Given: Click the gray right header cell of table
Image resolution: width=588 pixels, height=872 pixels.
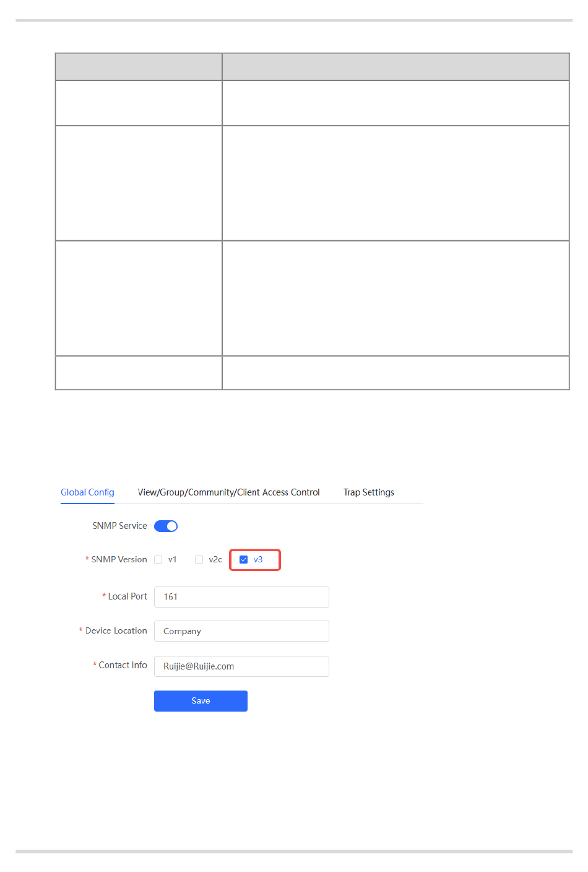Looking at the screenshot, I should 396,67.
